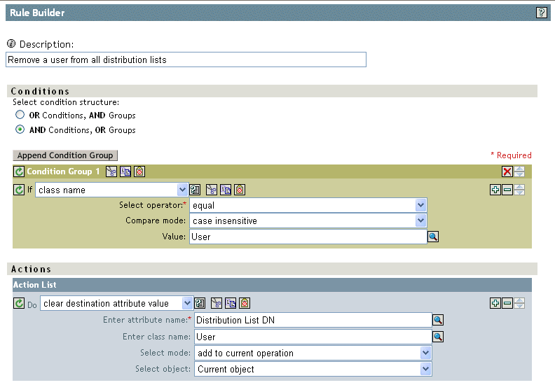The height and width of the screenshot is (392, 555).
Task: Focus the Enter class name field
Action: coord(313,337)
